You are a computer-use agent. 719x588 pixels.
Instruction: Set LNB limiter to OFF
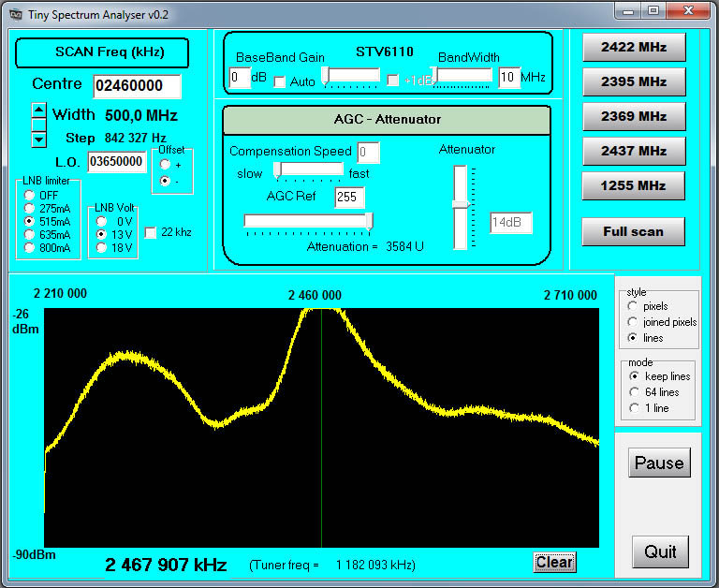pos(29,195)
